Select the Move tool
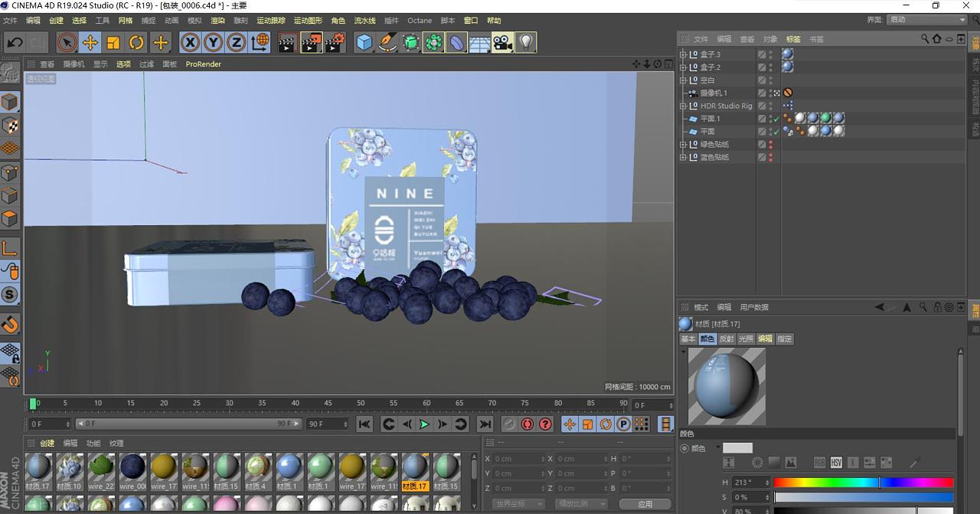This screenshot has width=980, height=514. 90,43
